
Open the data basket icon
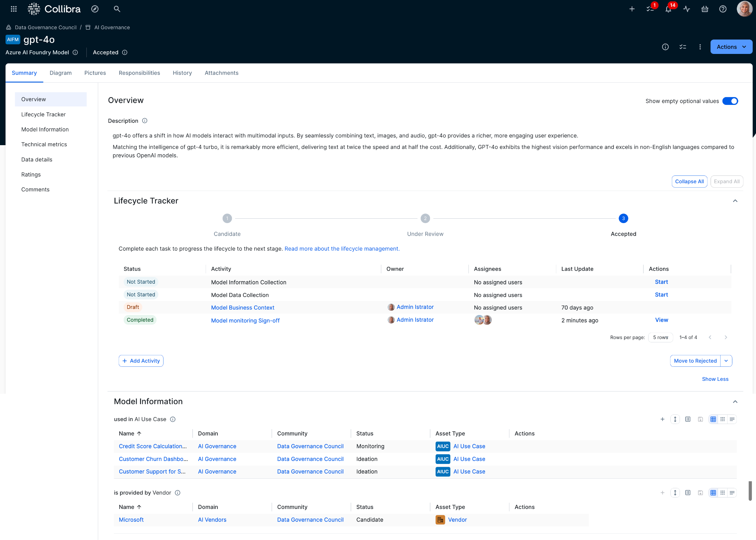click(x=705, y=9)
